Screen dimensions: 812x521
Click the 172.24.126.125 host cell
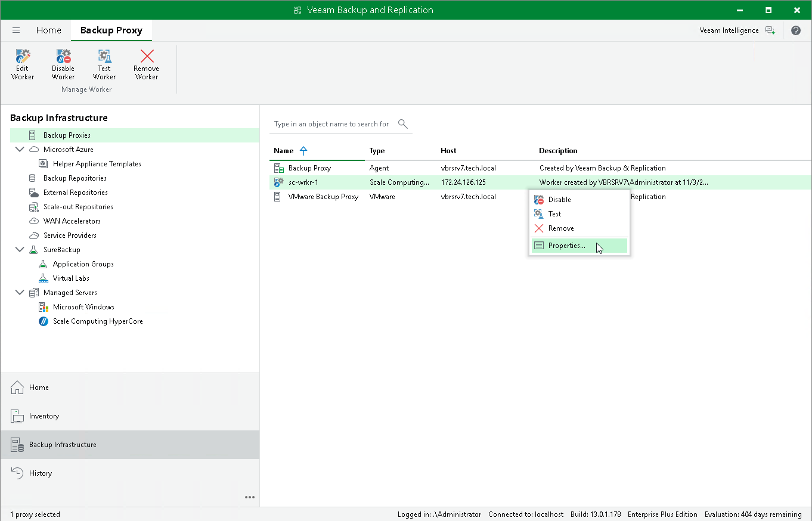pyautogui.click(x=464, y=182)
